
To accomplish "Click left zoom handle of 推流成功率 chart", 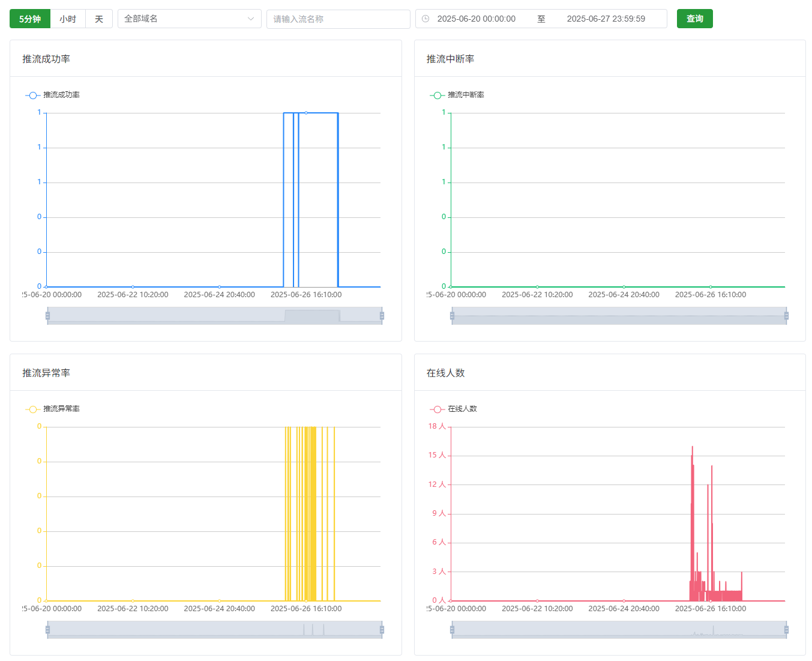I will click(47, 316).
